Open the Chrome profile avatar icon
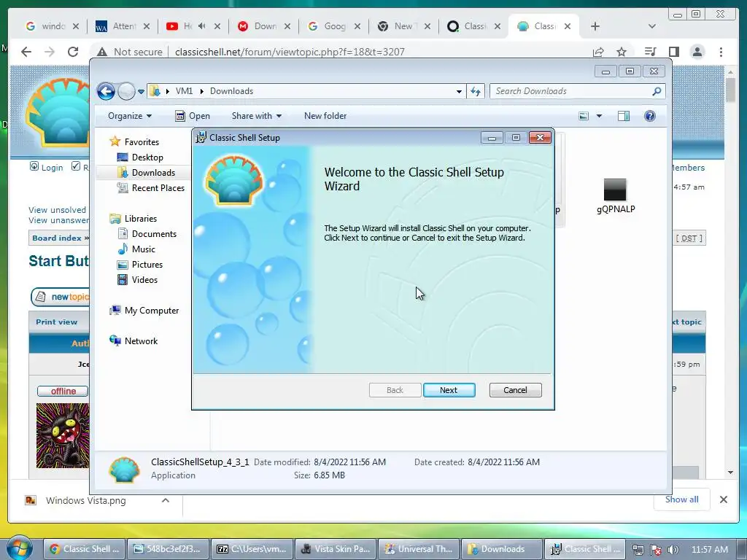The height and width of the screenshot is (560, 747). coord(697,52)
